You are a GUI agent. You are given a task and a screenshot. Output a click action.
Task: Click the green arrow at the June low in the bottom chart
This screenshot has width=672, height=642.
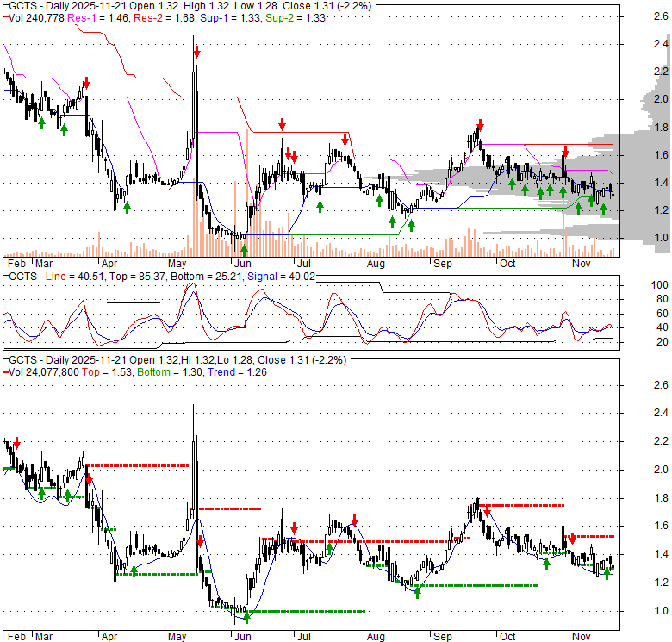coord(246,617)
